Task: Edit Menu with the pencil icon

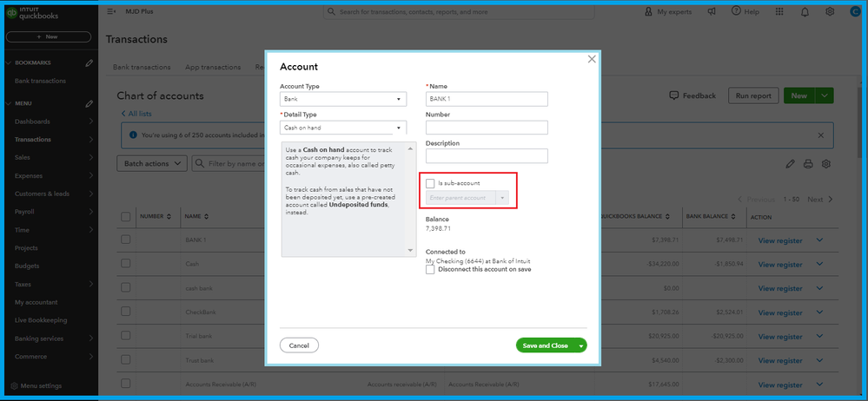Action: click(89, 103)
